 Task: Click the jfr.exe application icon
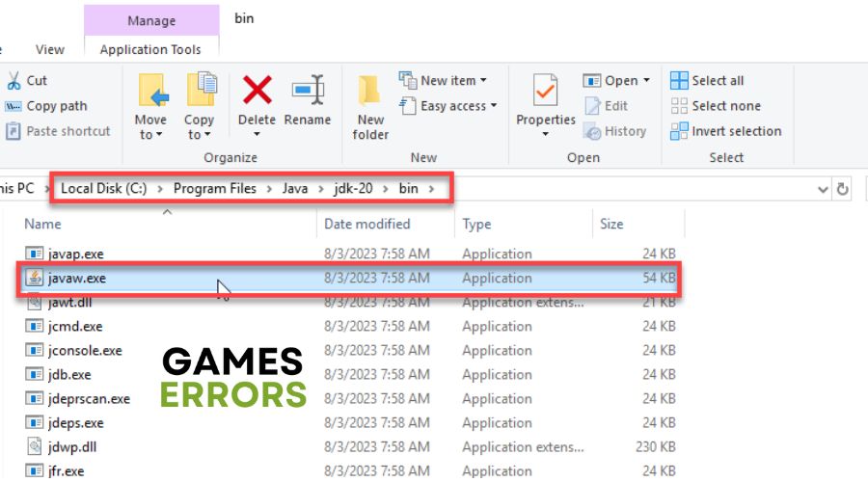click(x=35, y=470)
